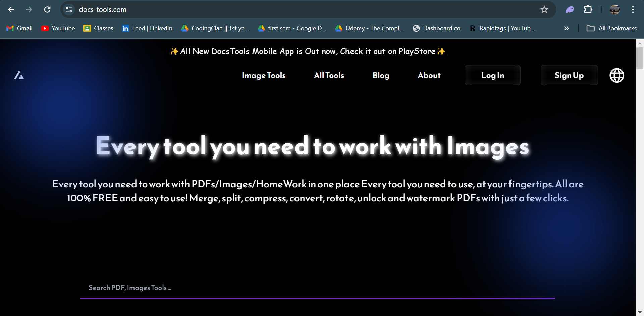Image resolution: width=644 pixels, height=316 pixels.
Task: Click the page scrollbar thumb
Action: point(640,58)
